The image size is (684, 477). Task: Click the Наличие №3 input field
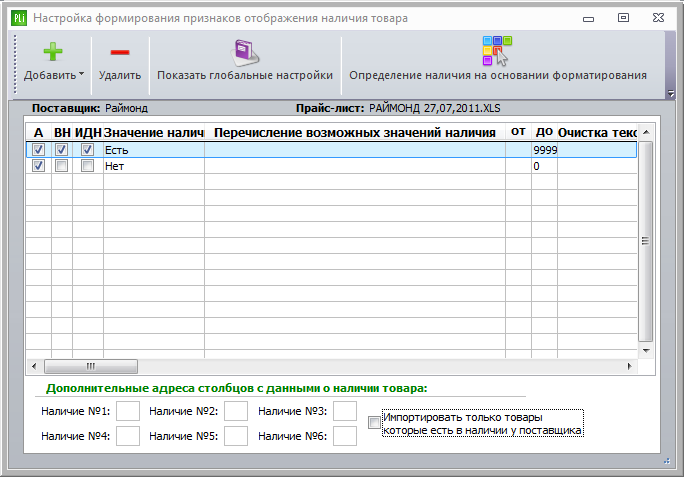click(x=345, y=411)
